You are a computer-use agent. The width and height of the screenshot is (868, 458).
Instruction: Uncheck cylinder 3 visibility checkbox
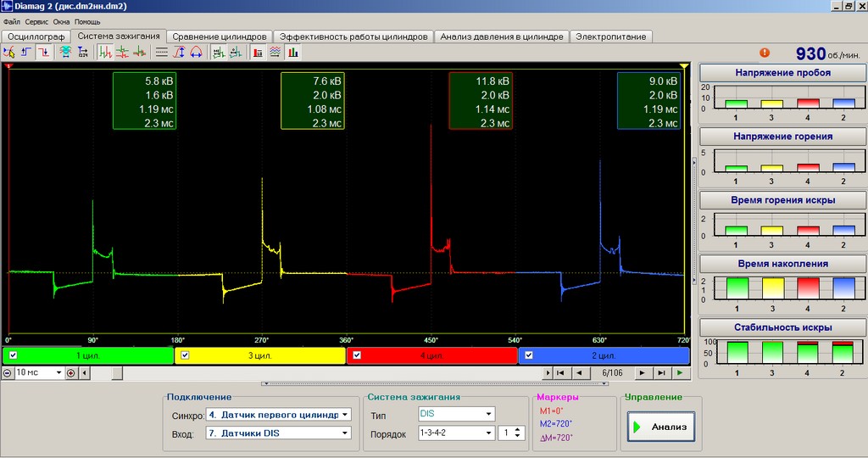pyautogui.click(x=185, y=355)
